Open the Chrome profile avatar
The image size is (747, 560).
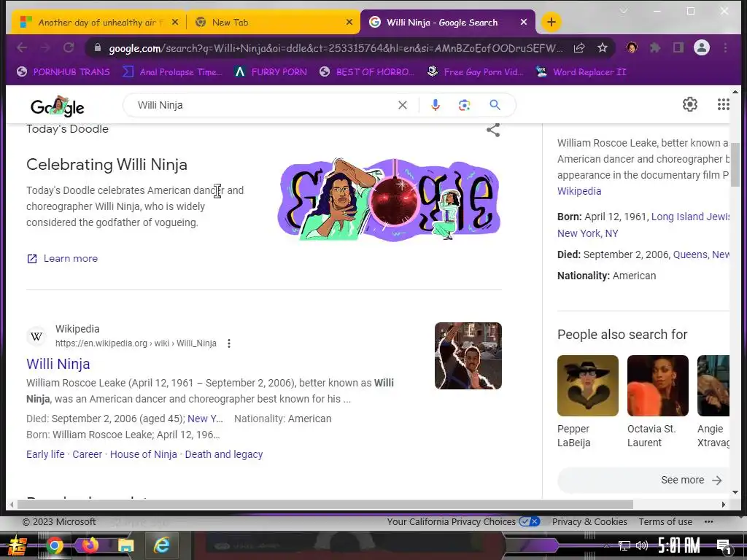coord(701,47)
